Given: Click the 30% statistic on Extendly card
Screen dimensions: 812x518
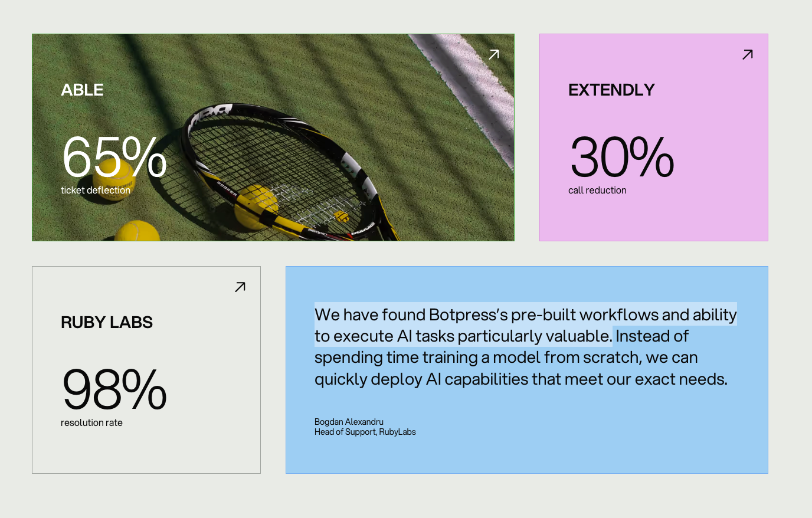Looking at the screenshot, I should click(621, 157).
